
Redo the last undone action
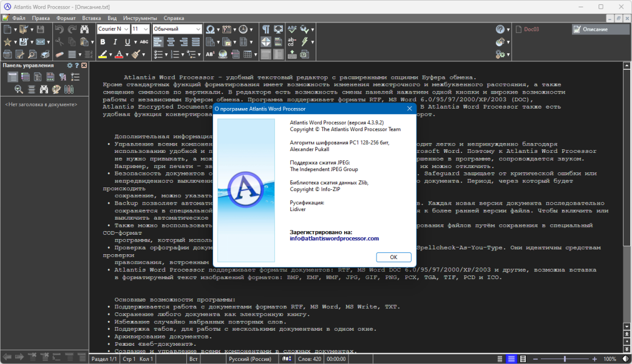[72, 29]
